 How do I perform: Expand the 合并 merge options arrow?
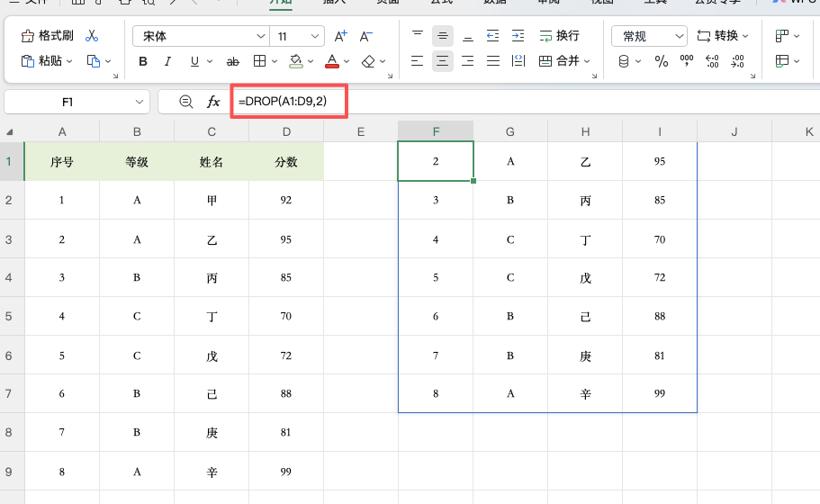(x=587, y=61)
